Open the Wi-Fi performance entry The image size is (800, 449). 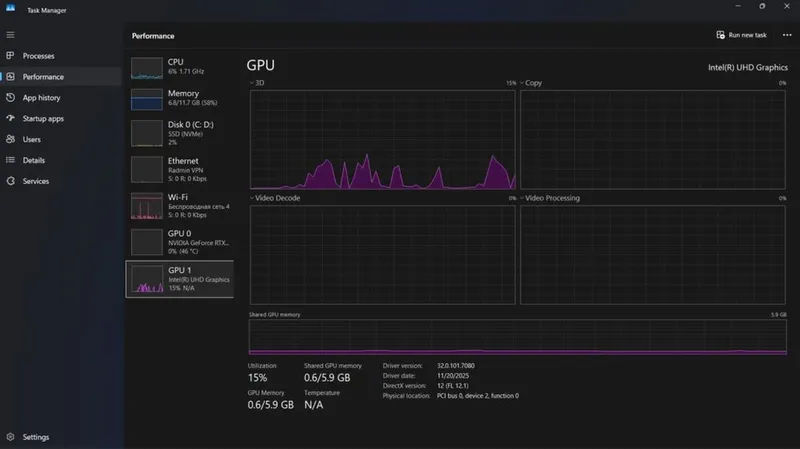180,206
